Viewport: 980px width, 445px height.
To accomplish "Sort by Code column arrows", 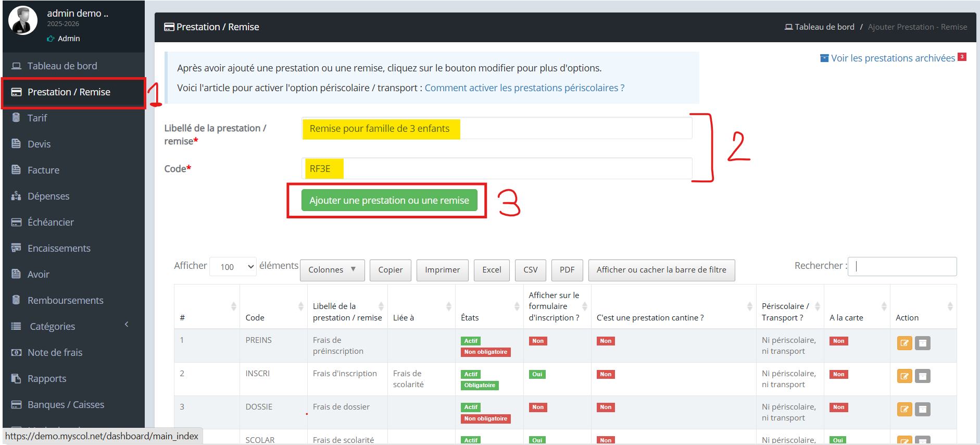I will [x=300, y=306].
